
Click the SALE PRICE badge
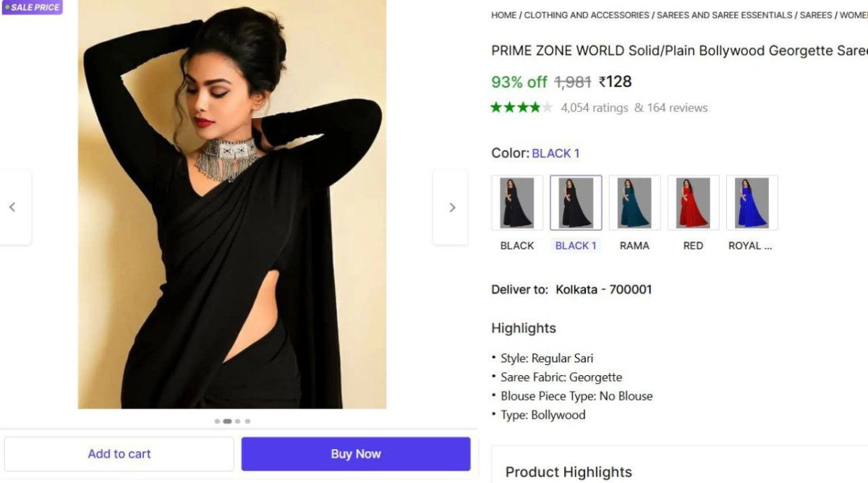32,7
